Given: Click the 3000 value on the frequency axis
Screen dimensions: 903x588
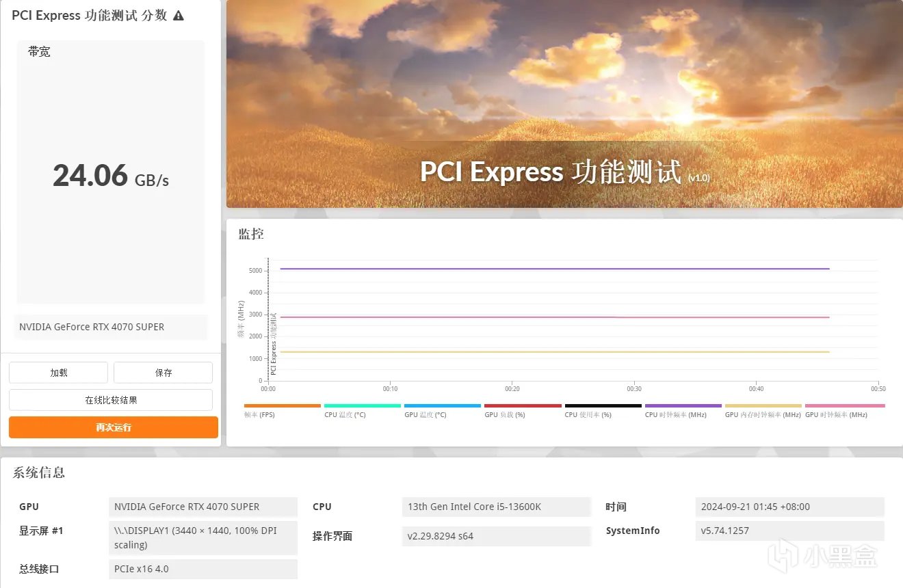Looking at the screenshot, I should click(x=255, y=315).
